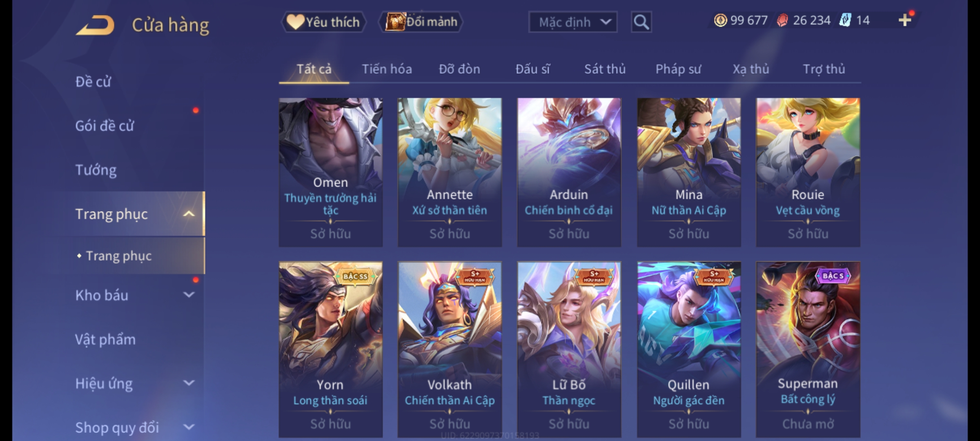980x441 pixels.
Task: Tap the red ruby currency icon
Action: click(782, 20)
